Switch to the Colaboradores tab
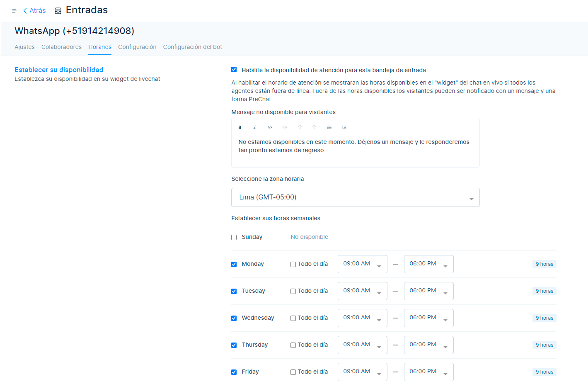 point(61,47)
